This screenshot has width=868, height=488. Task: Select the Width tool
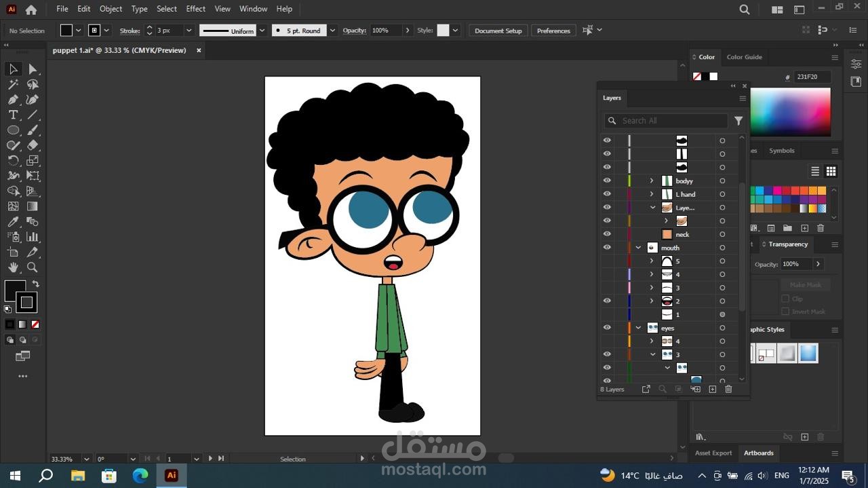click(x=13, y=176)
